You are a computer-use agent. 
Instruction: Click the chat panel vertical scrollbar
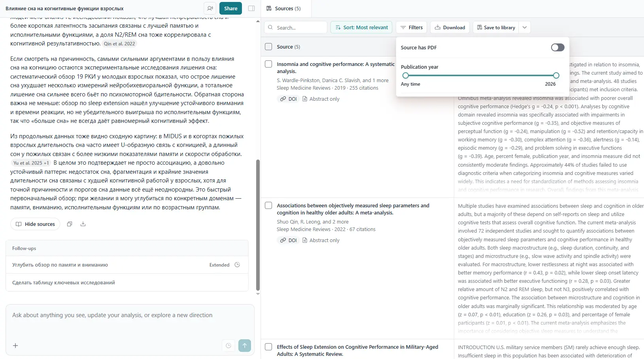click(x=258, y=225)
